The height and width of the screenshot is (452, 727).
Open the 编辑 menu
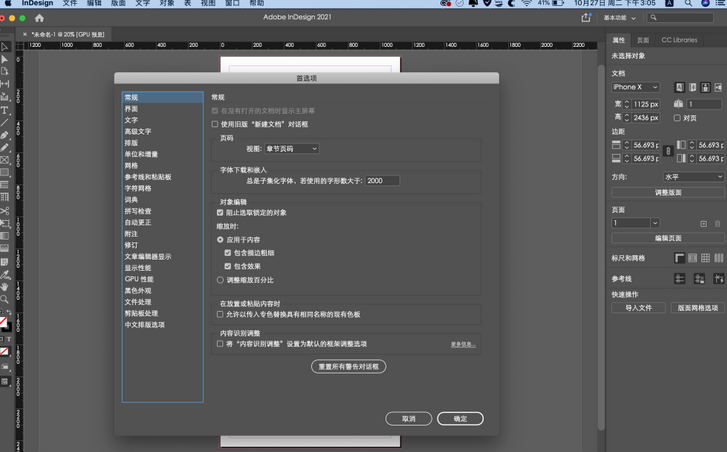tap(94, 3)
